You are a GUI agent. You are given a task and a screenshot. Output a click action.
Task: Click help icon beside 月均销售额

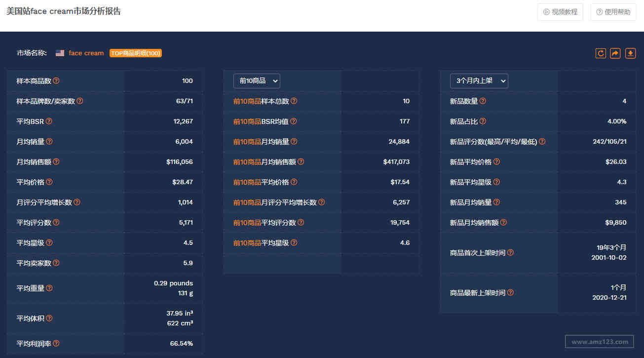(56, 162)
